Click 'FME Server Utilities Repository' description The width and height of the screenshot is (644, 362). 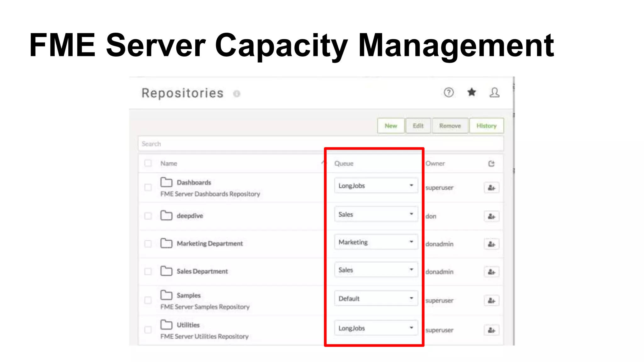tap(204, 336)
